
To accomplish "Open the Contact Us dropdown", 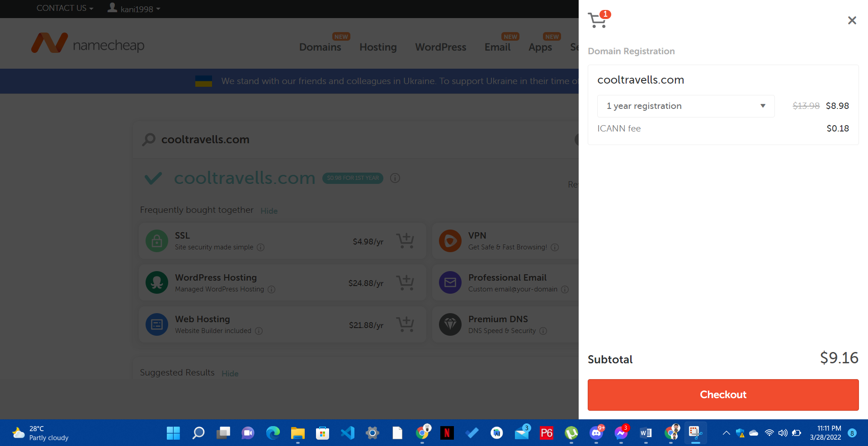I will pyautogui.click(x=65, y=8).
